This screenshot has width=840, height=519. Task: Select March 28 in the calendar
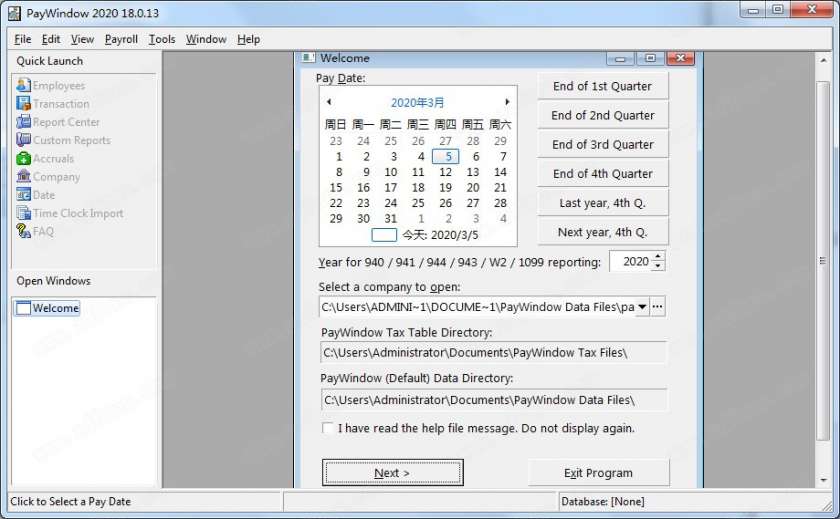click(x=500, y=203)
